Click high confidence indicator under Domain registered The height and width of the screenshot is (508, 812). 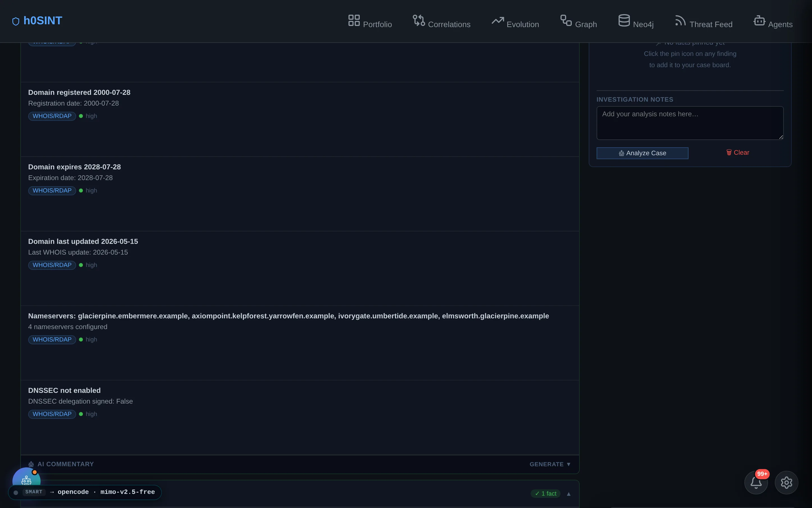[x=88, y=116]
